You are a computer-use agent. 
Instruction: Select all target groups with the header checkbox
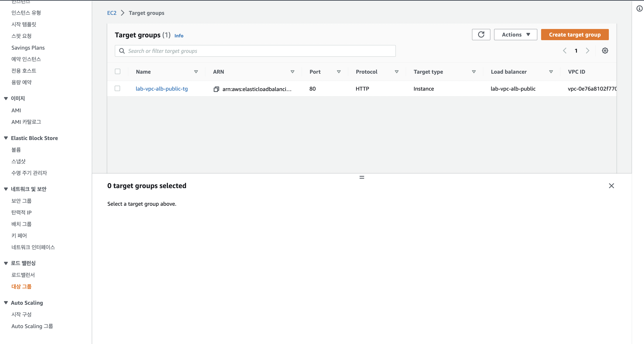point(117,72)
